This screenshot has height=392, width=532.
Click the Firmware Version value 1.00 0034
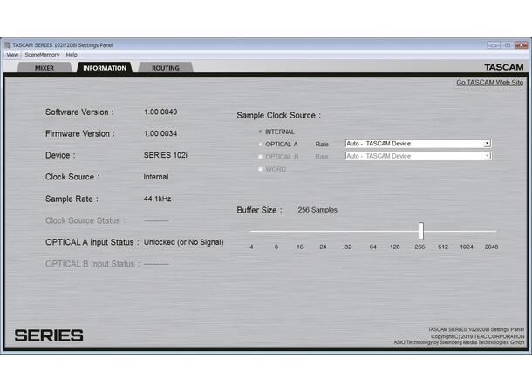click(x=160, y=133)
